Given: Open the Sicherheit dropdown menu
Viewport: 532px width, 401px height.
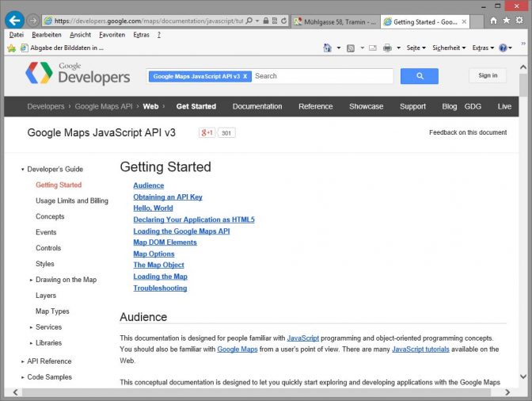Looking at the screenshot, I should [449, 48].
